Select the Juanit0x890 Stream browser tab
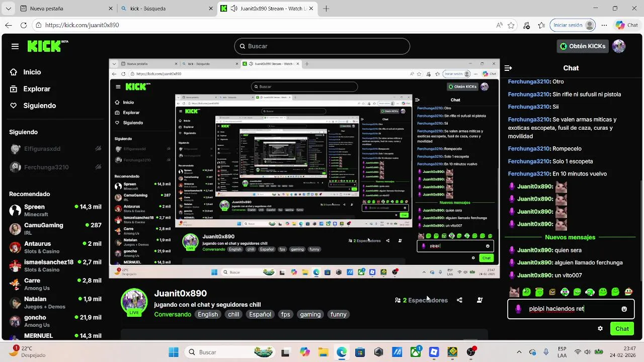Viewport: 644px width, 362px height. (x=267, y=9)
